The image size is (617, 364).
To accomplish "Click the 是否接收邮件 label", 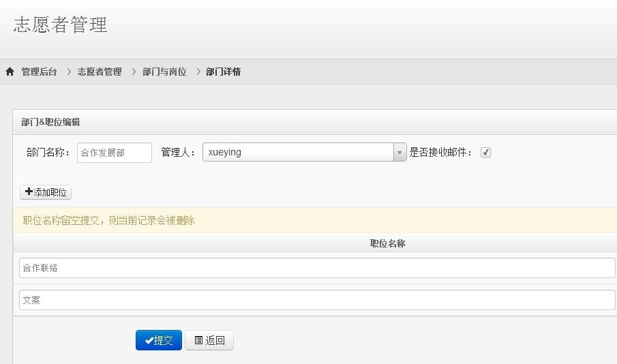I will [440, 152].
